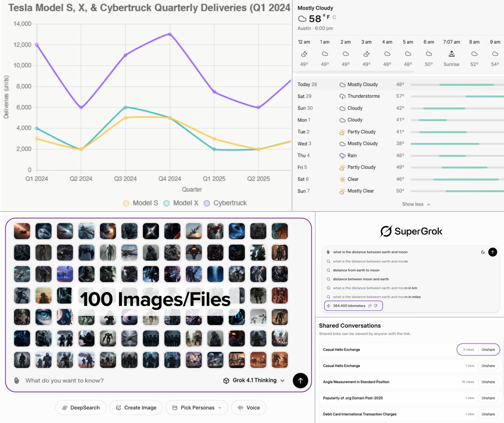Image resolution: width=504 pixels, height=423 pixels.
Task: Click the 12 am hourly forecast icon
Action: point(304,54)
